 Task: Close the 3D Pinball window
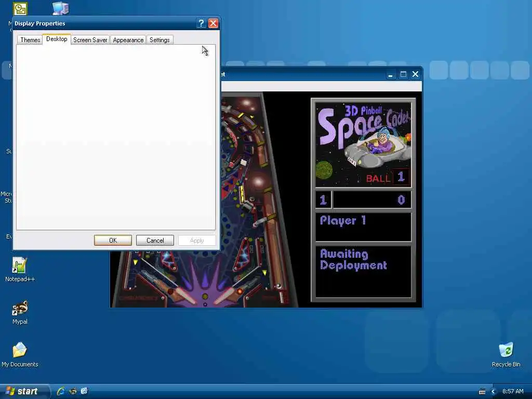point(415,74)
